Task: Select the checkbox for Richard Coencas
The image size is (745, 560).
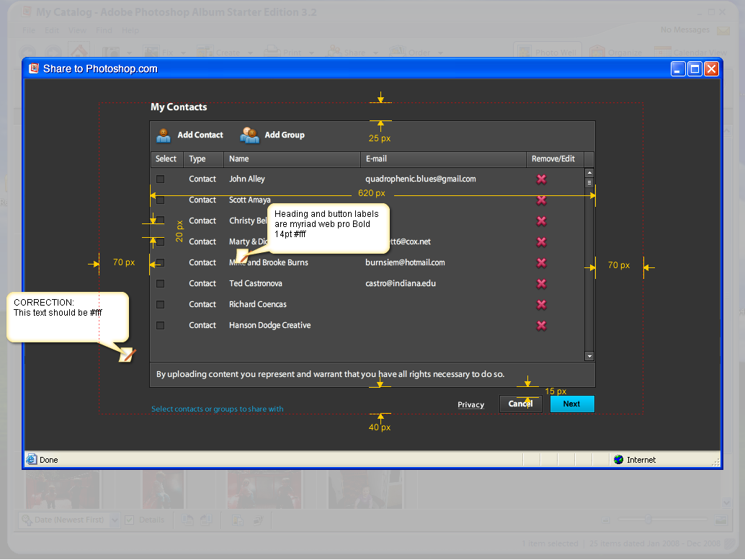Action: (160, 305)
